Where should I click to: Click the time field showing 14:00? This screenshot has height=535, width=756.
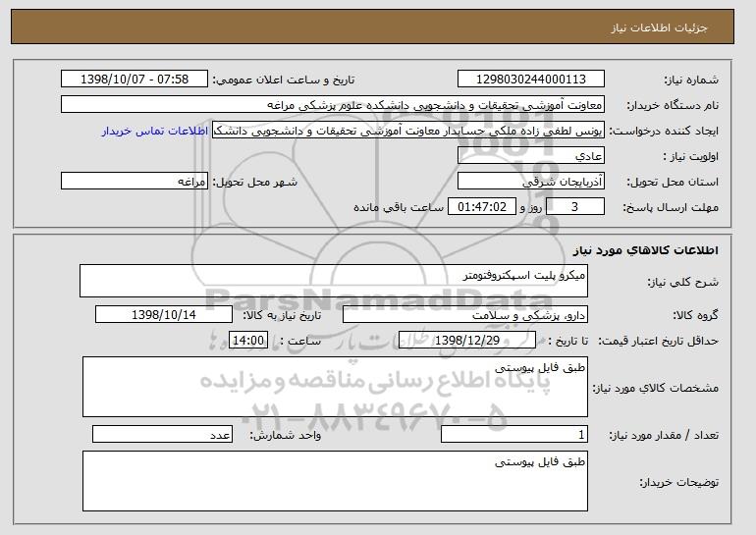pos(248,341)
